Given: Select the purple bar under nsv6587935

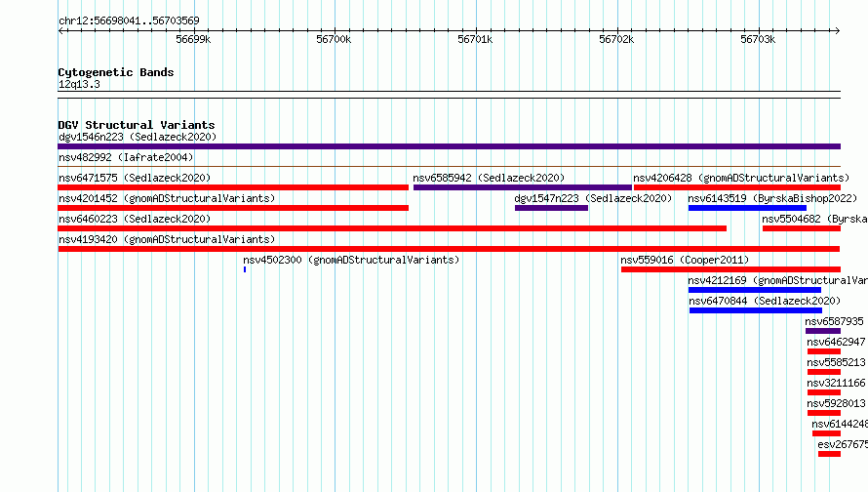Looking at the screenshot, I should click(x=823, y=331).
